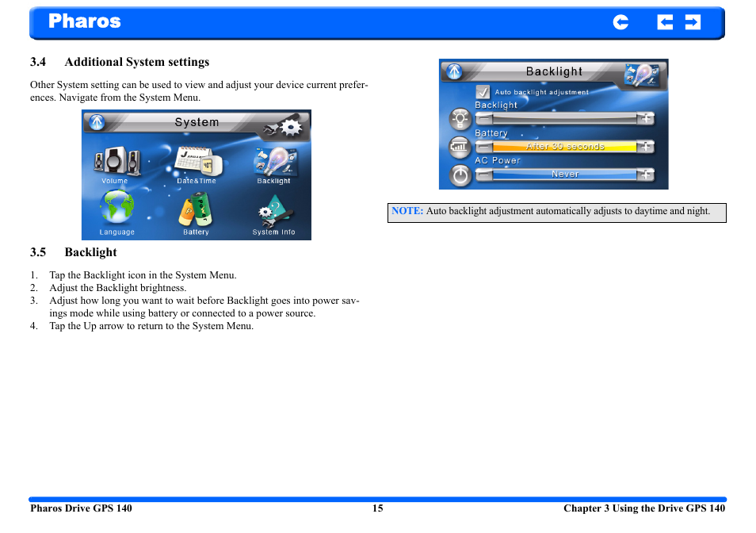The width and height of the screenshot is (756, 533).
Task: Click the 'System' title on device screenshot
Action: coord(197,122)
